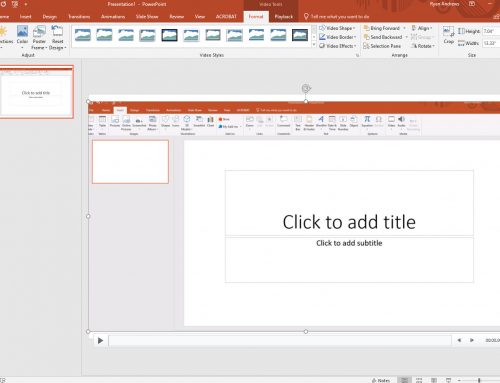Select the Crop tool
This screenshot has height=383, width=500.
[x=449, y=35]
